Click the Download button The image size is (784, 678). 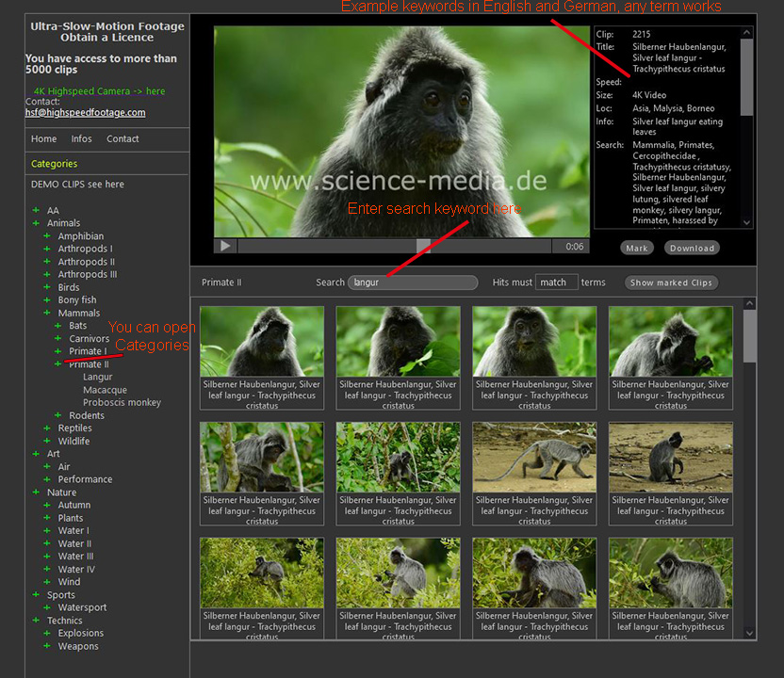point(693,249)
